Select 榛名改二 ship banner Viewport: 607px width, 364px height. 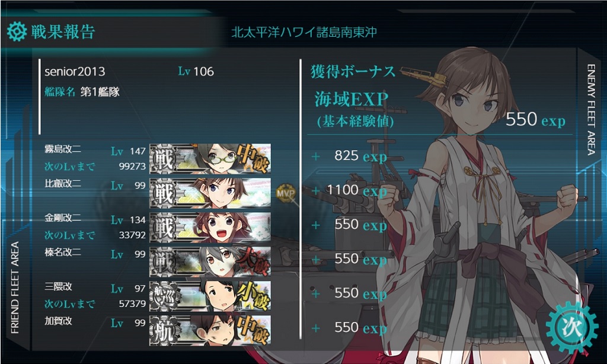pos(210,262)
